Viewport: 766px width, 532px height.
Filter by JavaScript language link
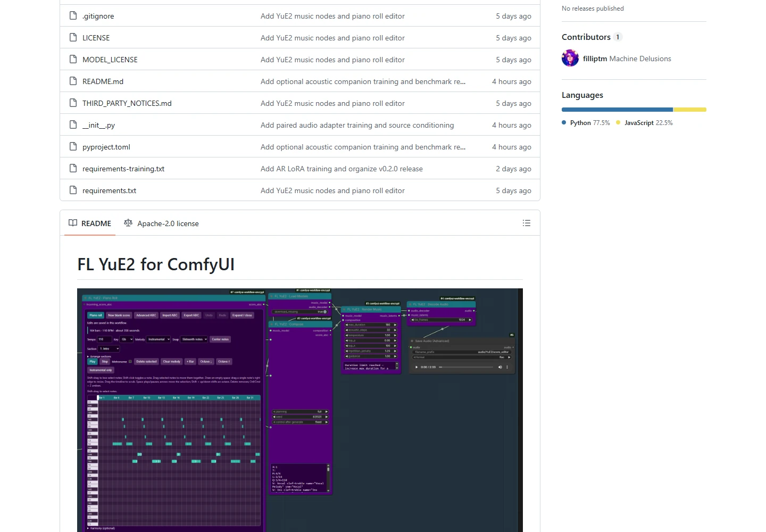(644, 122)
